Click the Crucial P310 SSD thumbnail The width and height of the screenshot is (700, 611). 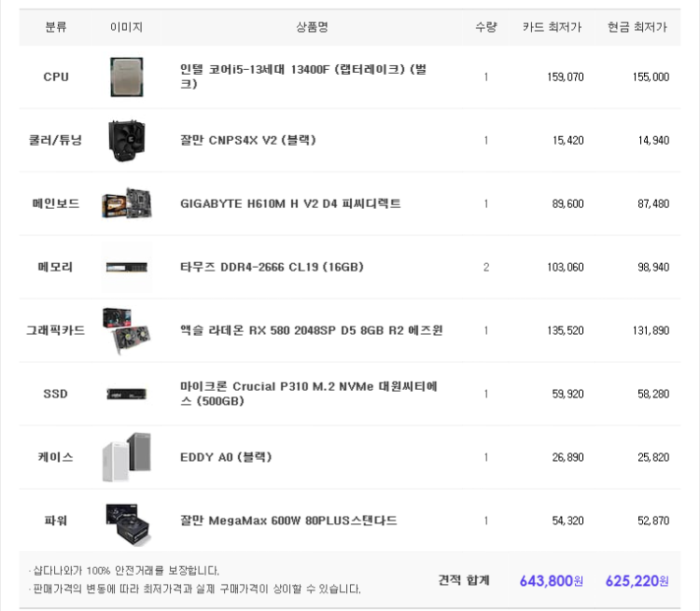127,394
